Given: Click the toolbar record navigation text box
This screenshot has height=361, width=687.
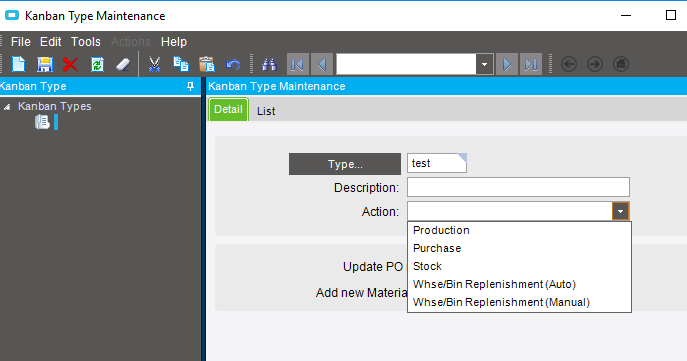Looking at the screenshot, I should coord(406,64).
